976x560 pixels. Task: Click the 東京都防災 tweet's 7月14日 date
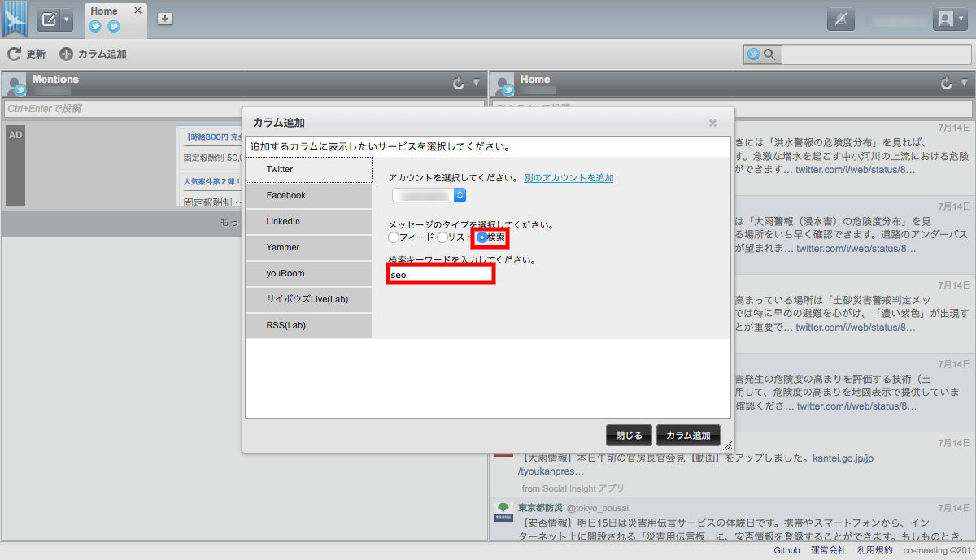point(954,506)
